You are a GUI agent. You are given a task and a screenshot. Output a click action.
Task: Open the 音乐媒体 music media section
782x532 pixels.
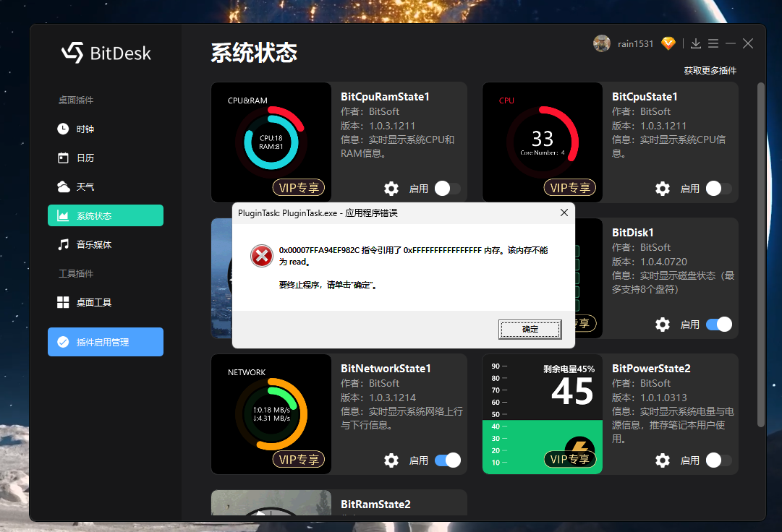coord(105,244)
